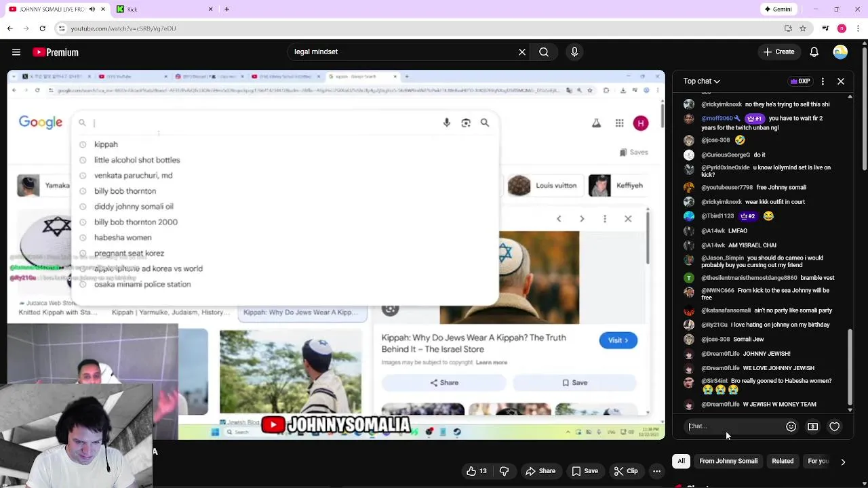The height and width of the screenshot is (488, 868).
Task: Select the All filter chip
Action: (x=682, y=462)
